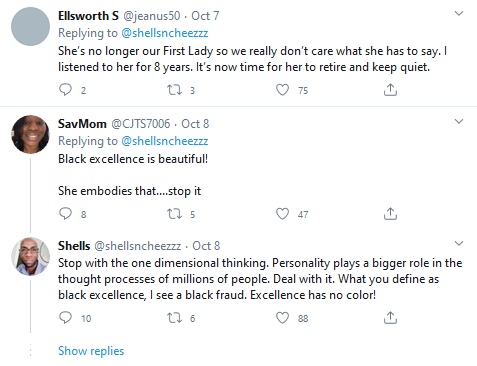
Task: Like SavMom's tweet
Action: (282, 214)
